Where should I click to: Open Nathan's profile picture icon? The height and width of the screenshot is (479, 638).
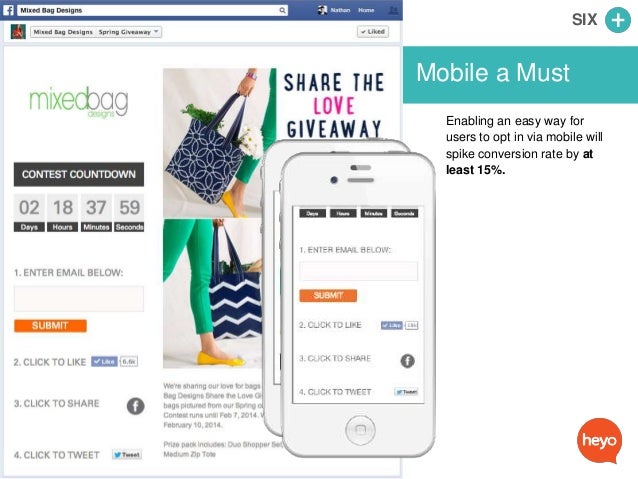[322, 10]
